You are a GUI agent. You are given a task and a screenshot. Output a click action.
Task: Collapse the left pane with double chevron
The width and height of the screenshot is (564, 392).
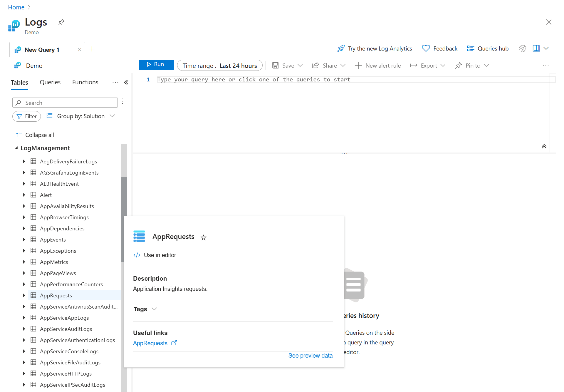126,83
